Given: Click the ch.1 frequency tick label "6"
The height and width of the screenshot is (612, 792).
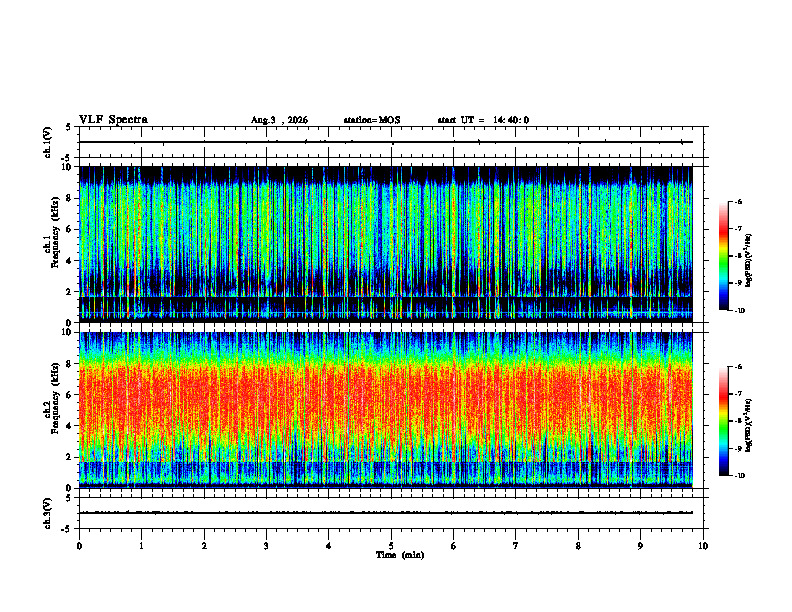Looking at the screenshot, I should pos(69,229).
